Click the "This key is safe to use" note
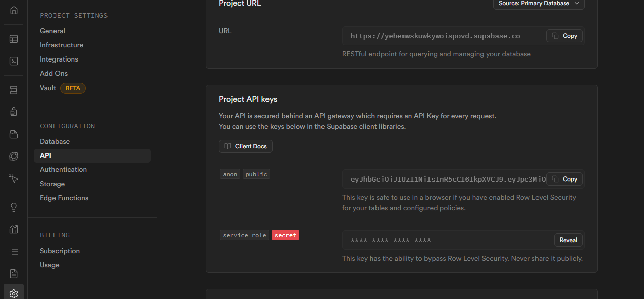Viewport: 644px width, 299px height. click(x=459, y=203)
